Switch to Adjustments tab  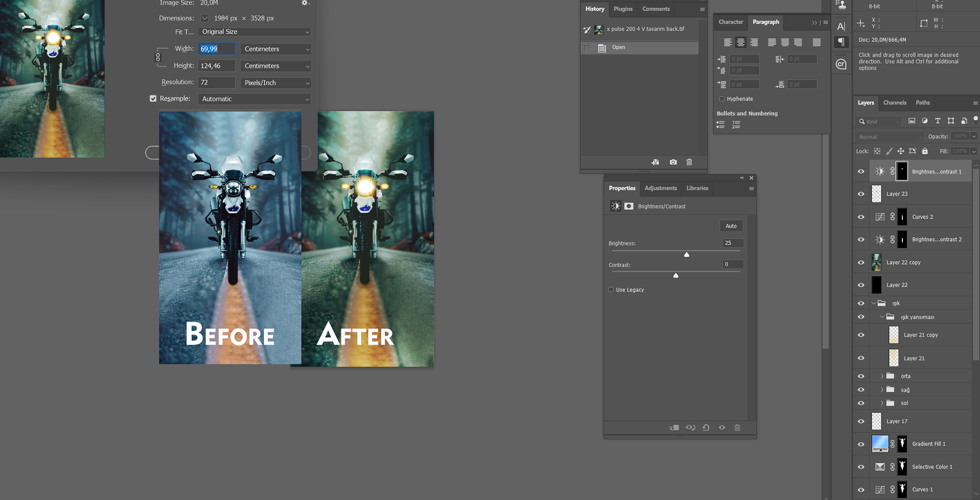pyautogui.click(x=660, y=188)
